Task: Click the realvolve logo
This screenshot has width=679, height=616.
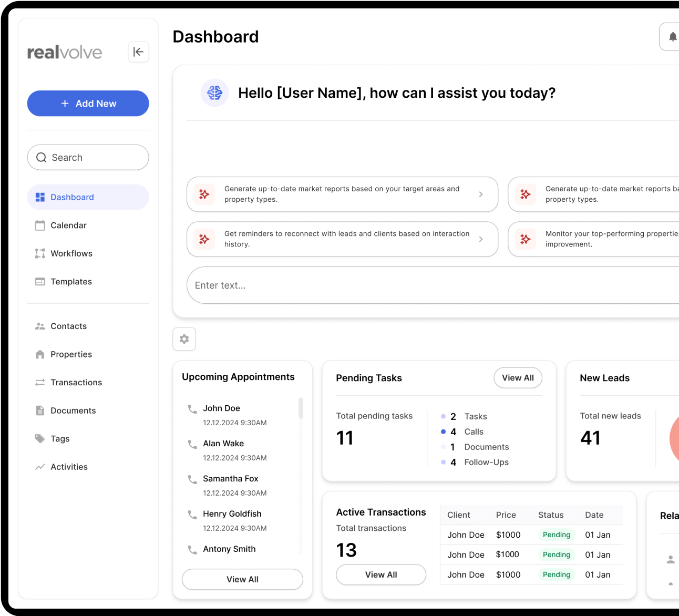Action: point(65,52)
